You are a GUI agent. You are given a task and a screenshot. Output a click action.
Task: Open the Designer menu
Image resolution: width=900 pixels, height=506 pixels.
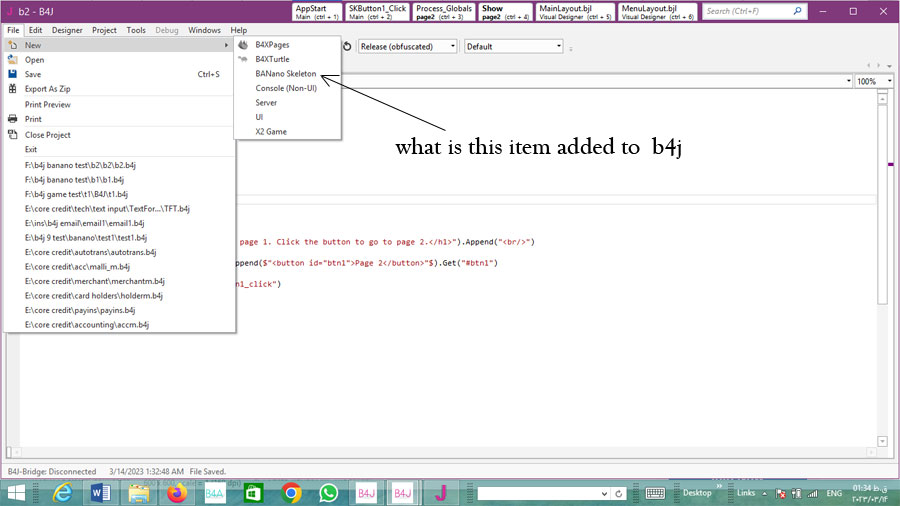67,30
